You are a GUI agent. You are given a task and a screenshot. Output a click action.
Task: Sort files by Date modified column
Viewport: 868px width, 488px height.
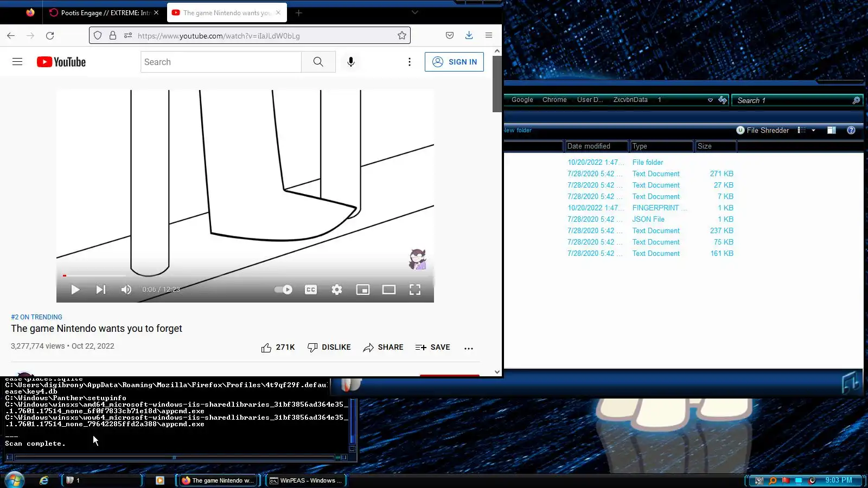pyautogui.click(x=596, y=146)
